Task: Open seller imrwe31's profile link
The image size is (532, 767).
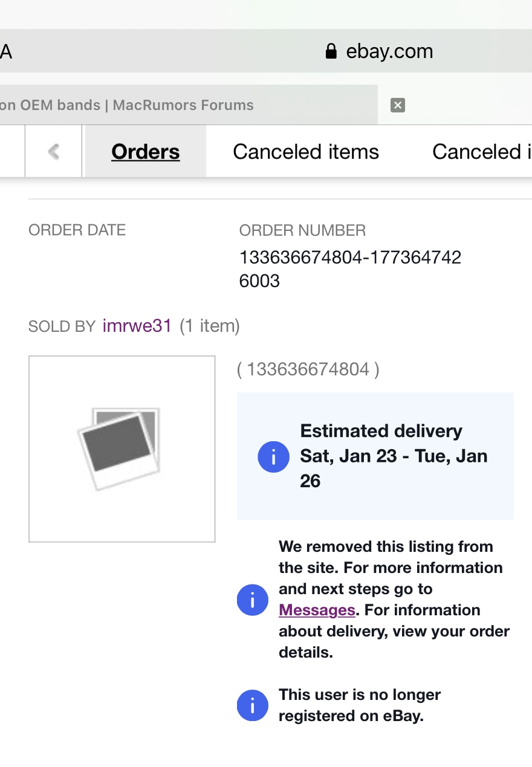Action: click(x=137, y=326)
